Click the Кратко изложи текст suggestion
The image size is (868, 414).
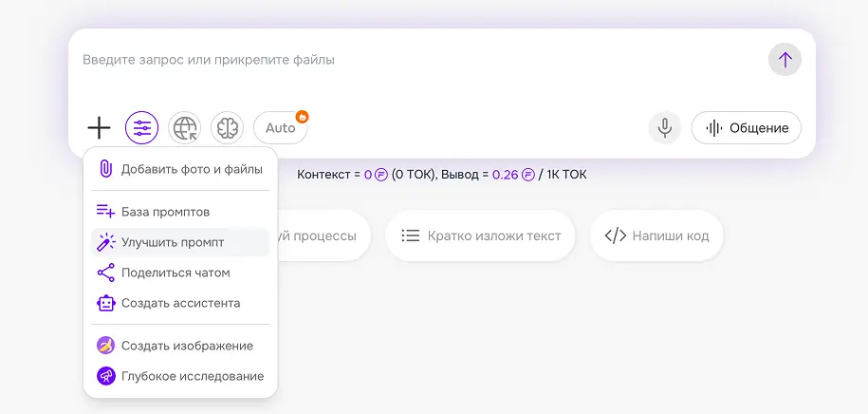[481, 235]
